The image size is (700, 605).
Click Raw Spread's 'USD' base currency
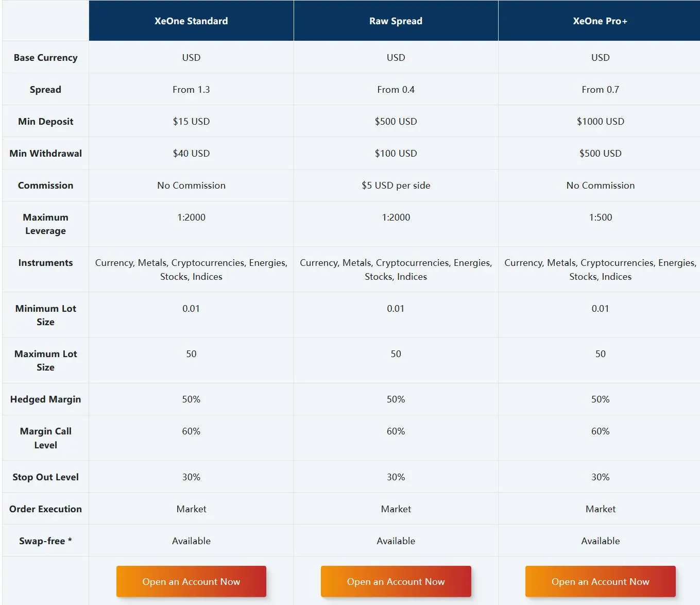396,58
